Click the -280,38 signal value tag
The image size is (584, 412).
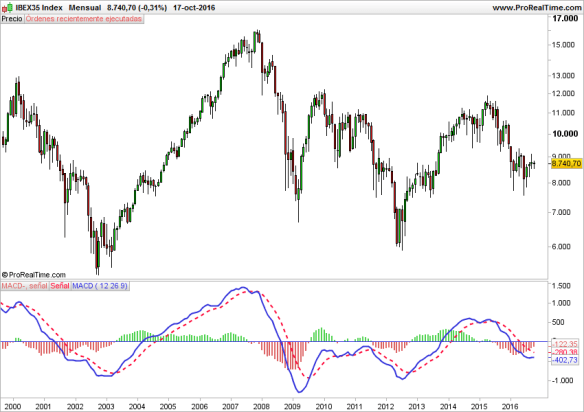565,352
